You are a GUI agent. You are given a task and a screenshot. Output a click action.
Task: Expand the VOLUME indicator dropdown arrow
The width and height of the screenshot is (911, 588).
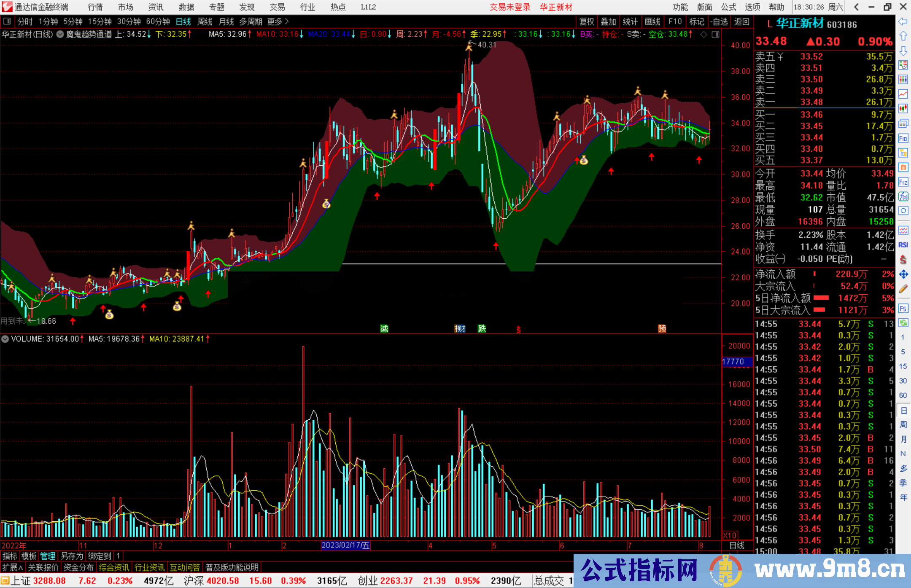(5, 339)
